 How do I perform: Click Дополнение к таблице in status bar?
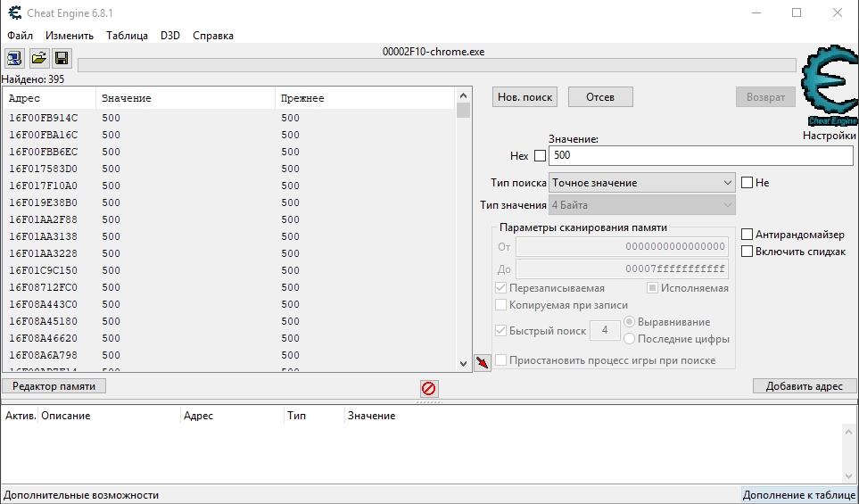click(799, 495)
